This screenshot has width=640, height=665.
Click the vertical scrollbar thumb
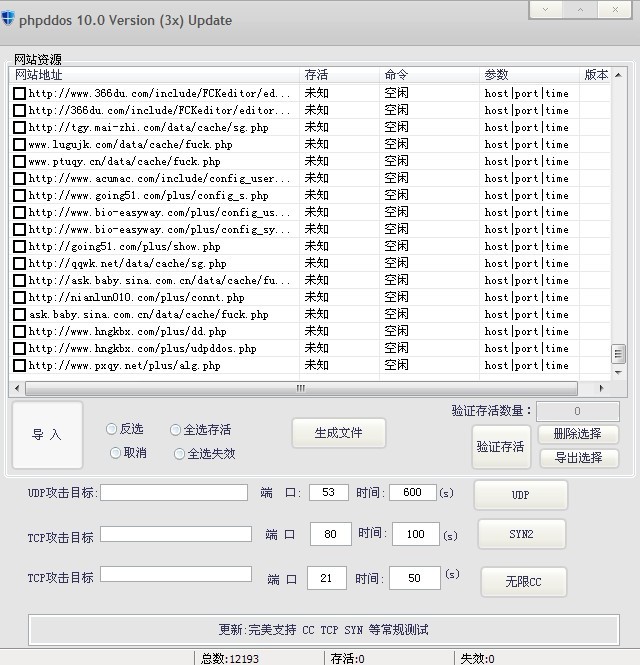point(618,354)
